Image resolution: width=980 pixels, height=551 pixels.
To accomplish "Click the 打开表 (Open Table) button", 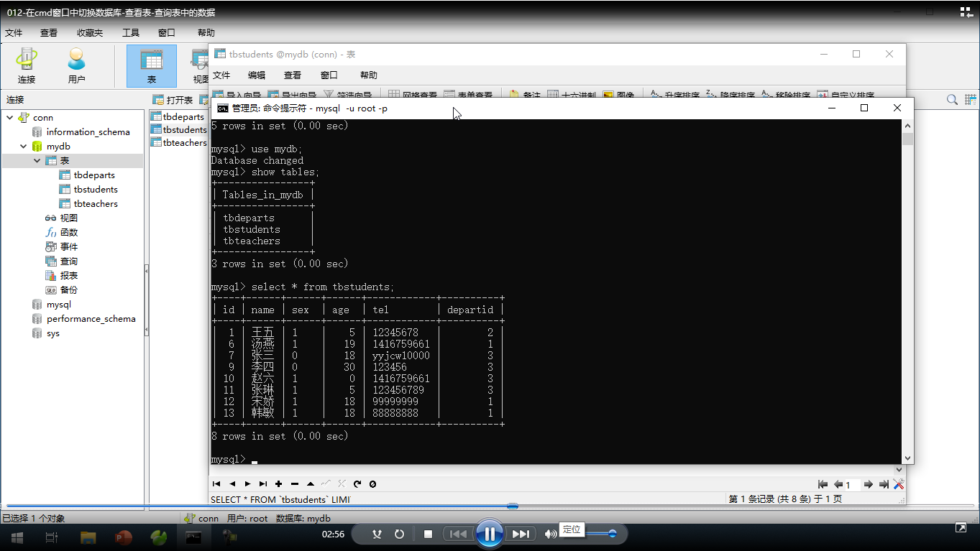I will 173,100.
